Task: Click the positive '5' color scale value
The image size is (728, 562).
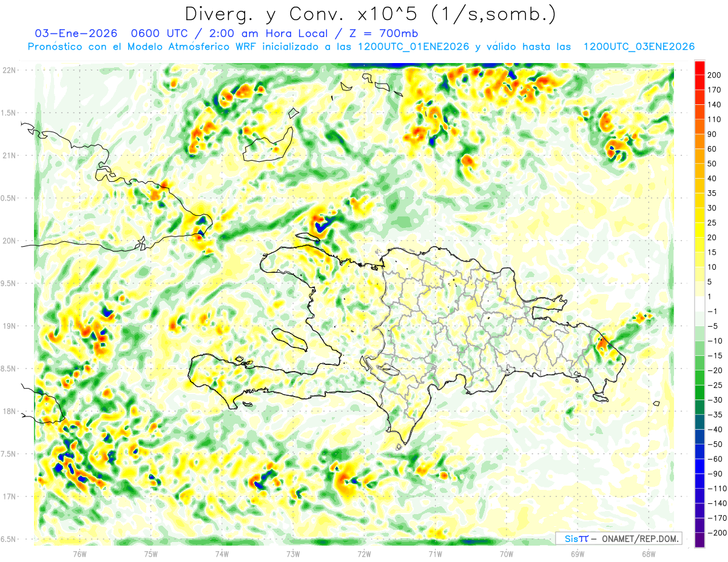Action: (710, 282)
